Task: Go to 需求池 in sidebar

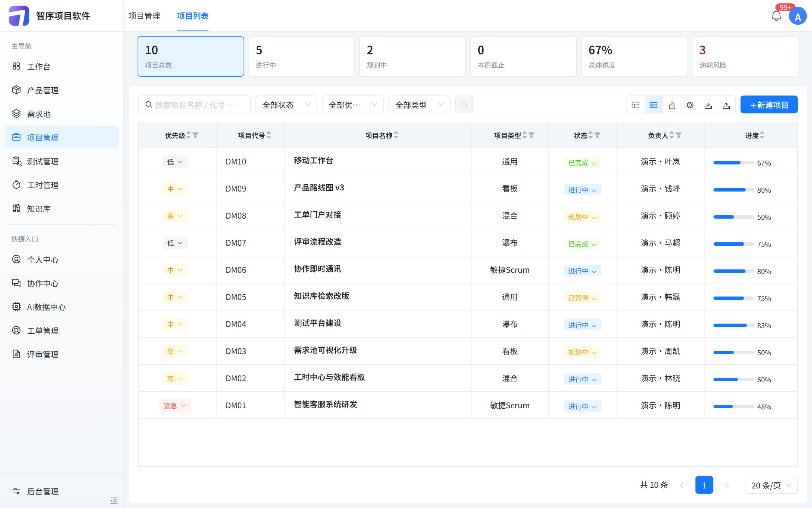Action: tap(62, 114)
